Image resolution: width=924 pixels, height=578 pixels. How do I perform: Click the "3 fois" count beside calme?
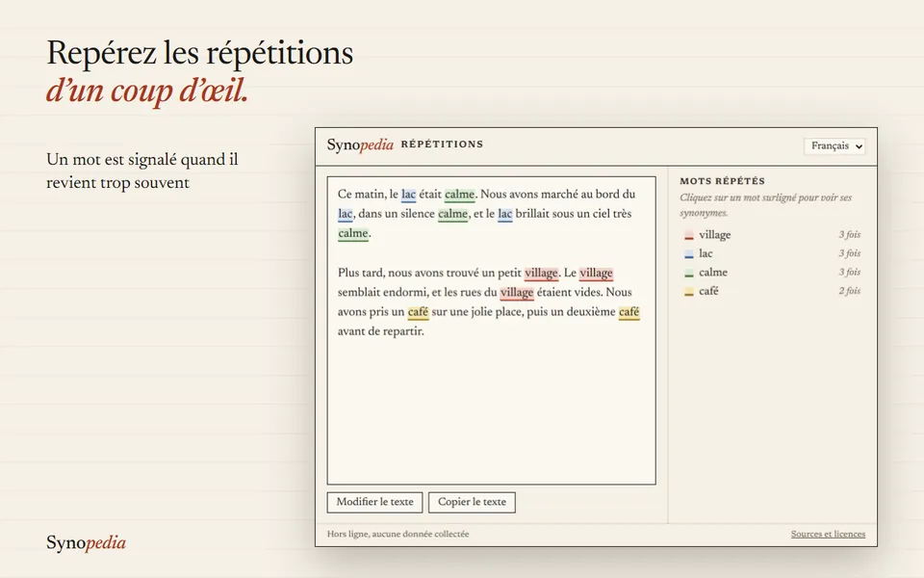(x=849, y=273)
